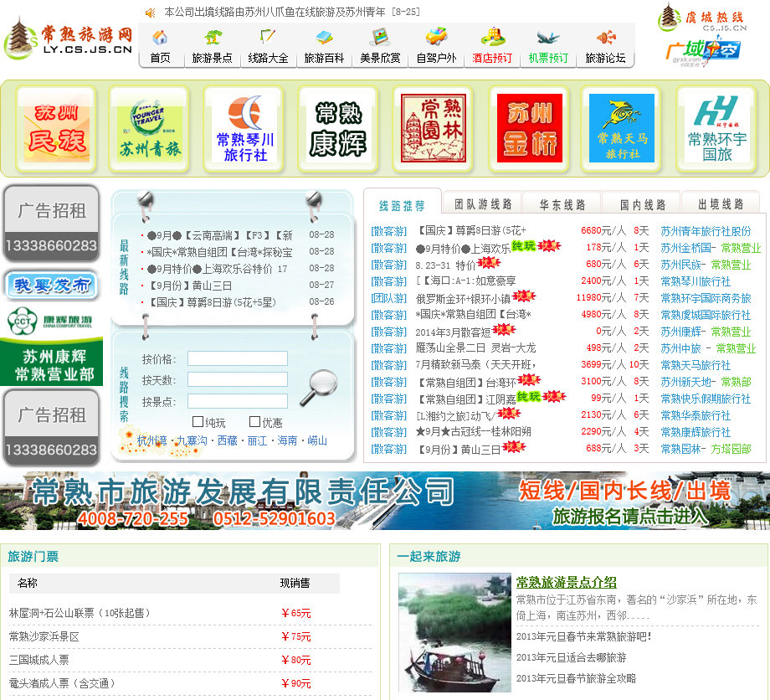Click the 我要发布 button

click(52, 285)
